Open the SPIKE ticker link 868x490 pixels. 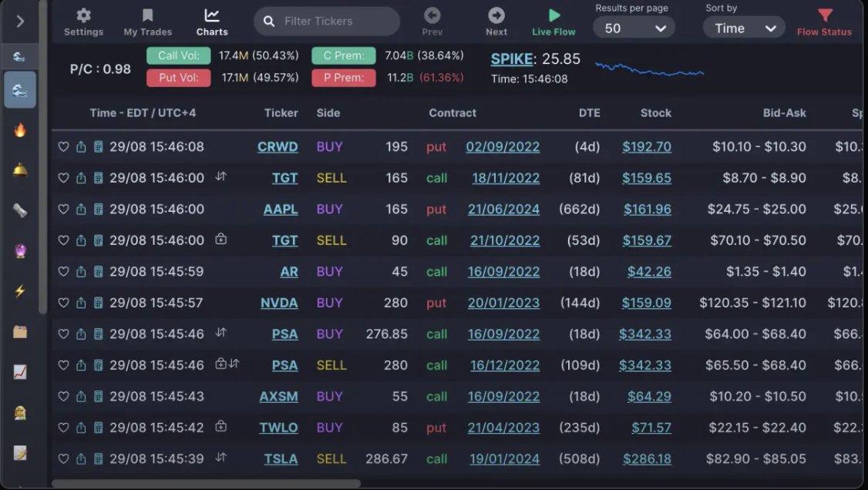(x=512, y=59)
